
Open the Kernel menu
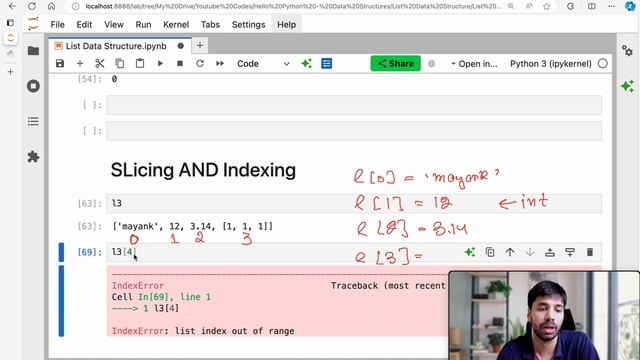tap(176, 24)
